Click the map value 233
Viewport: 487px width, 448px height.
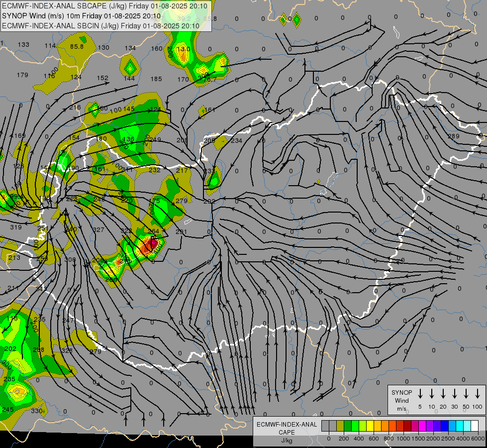[209, 171]
